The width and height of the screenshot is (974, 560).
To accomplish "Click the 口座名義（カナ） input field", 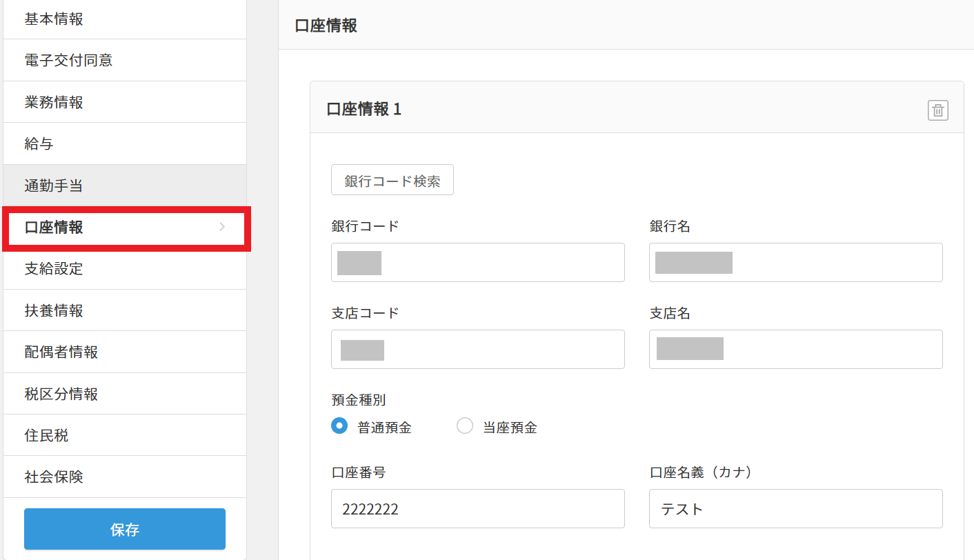I will tap(795, 508).
